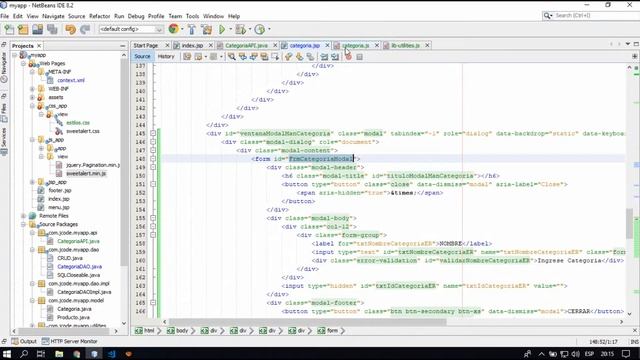Image resolution: width=640 pixels, height=360 pixels.
Task: Expand the assets folder node
Action: [x=32, y=98]
